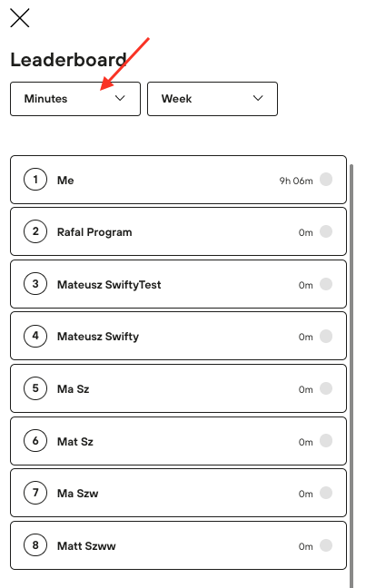Click rank 3 circle badge
Image resolution: width=366 pixels, height=588 pixels.
click(x=35, y=284)
